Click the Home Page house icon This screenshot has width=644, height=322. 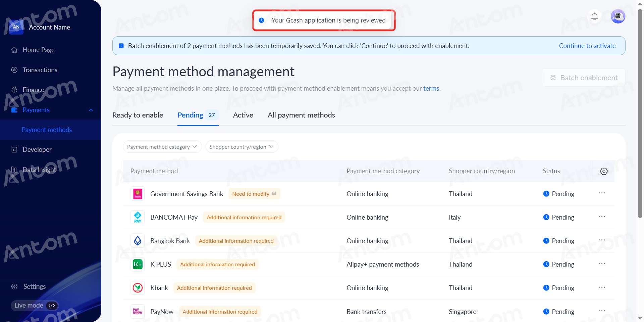point(14,50)
